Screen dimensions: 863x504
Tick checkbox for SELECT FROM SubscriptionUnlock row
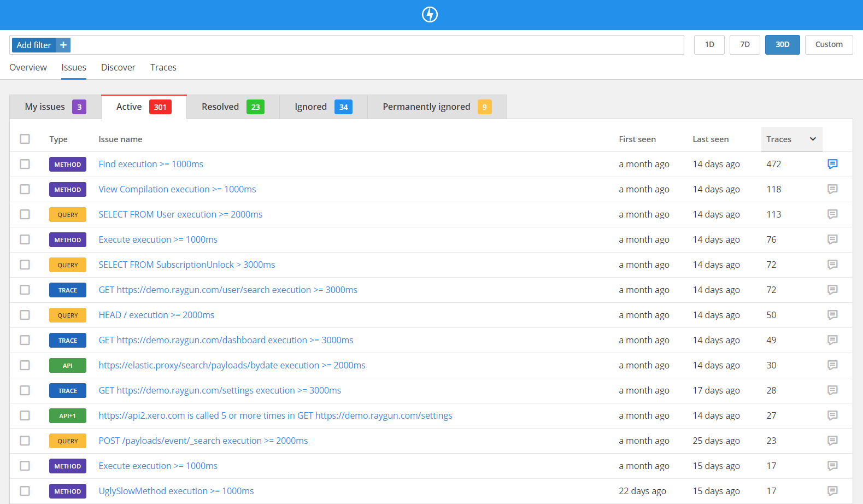[x=25, y=265]
